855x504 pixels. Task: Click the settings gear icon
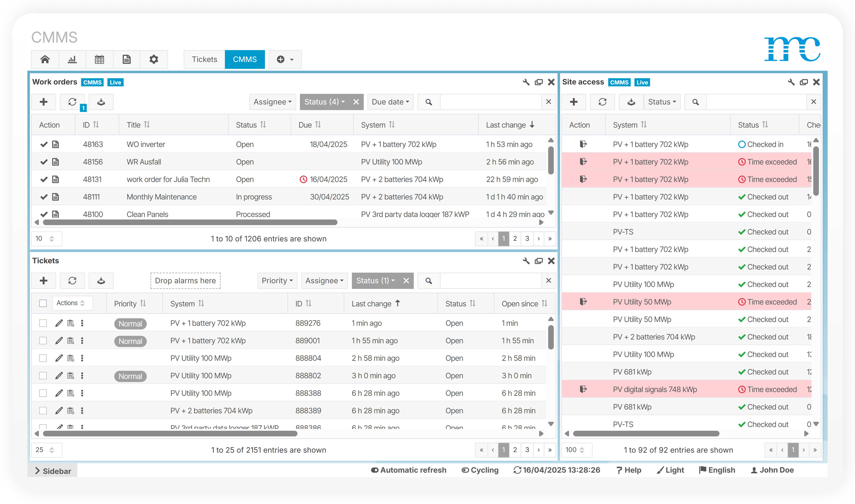tap(154, 59)
